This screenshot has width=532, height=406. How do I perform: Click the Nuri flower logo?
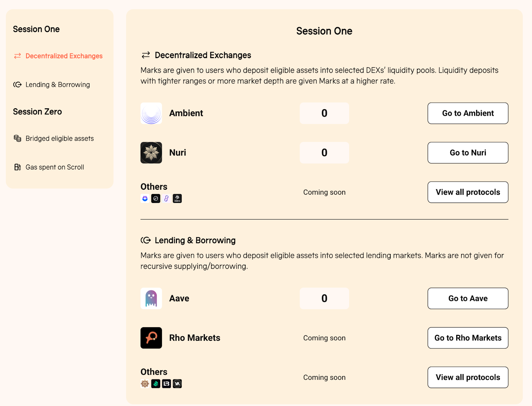click(151, 153)
